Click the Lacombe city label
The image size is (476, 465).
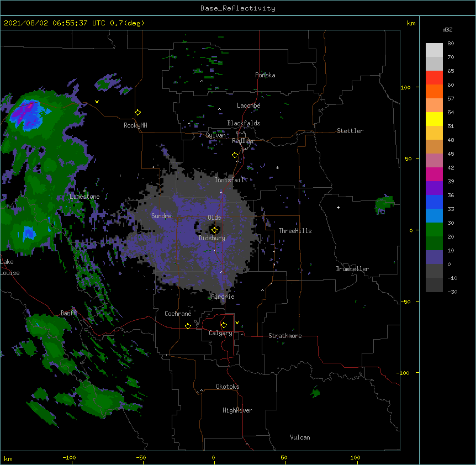pos(248,105)
